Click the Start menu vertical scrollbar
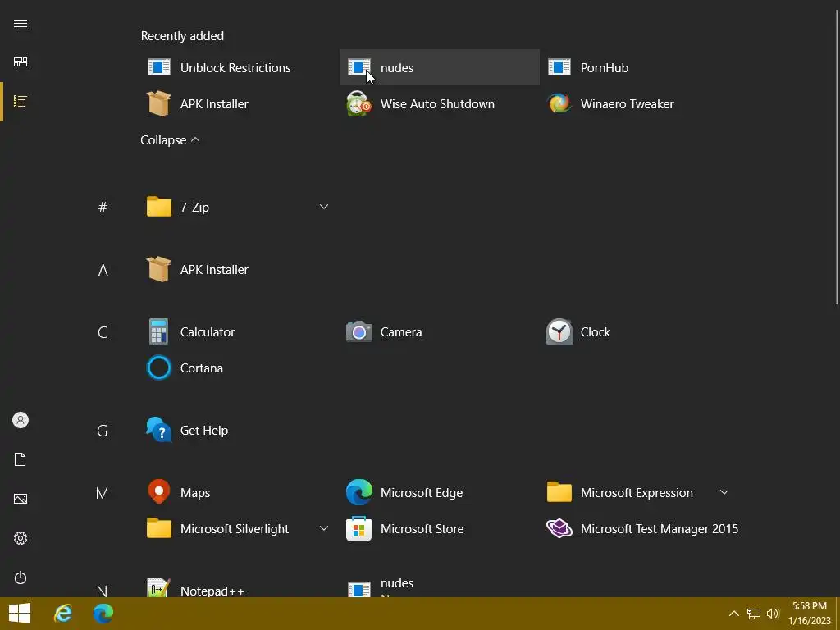The height and width of the screenshot is (630, 840). click(837, 155)
